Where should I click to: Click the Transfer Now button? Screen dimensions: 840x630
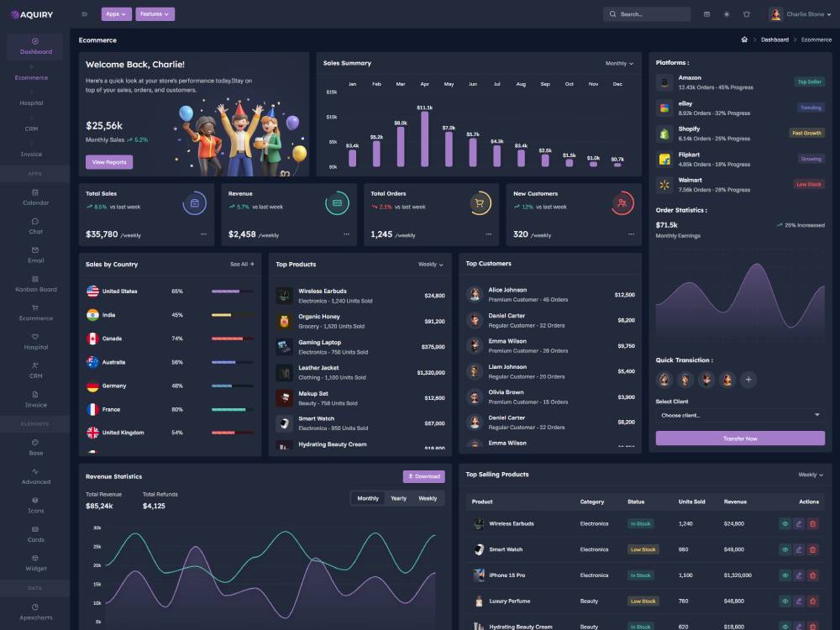[740, 439]
